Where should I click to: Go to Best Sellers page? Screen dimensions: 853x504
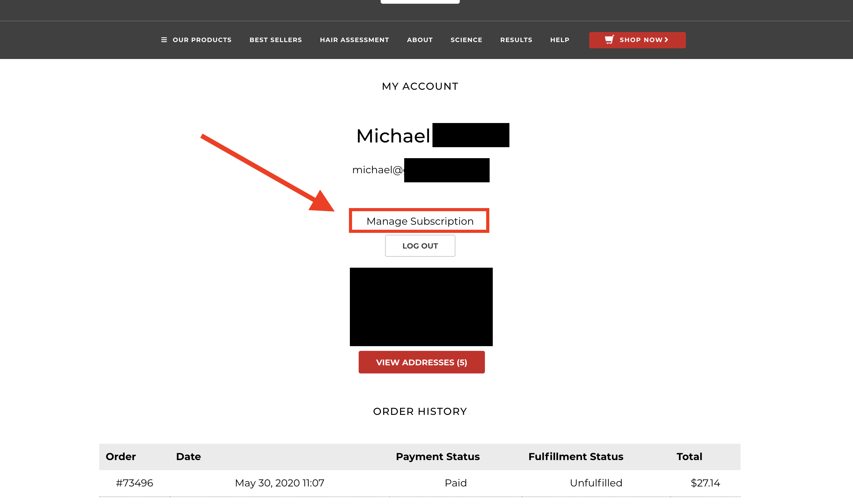click(276, 40)
